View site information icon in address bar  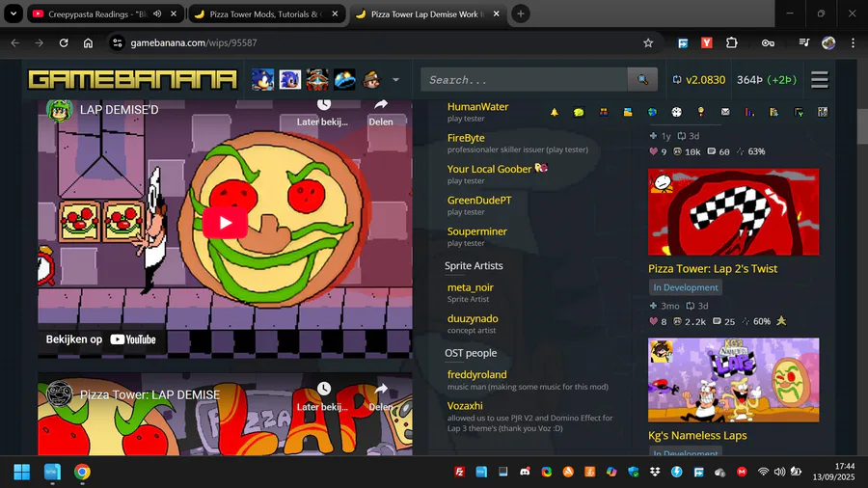coord(118,42)
